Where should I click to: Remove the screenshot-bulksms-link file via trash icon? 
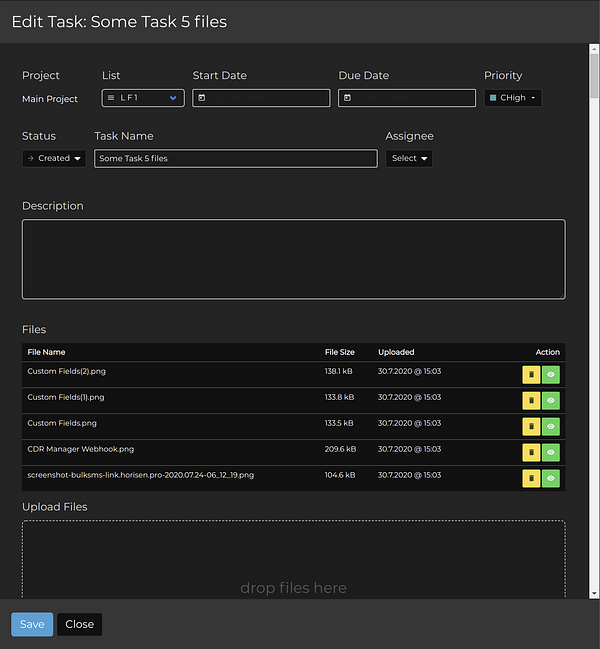(x=530, y=478)
